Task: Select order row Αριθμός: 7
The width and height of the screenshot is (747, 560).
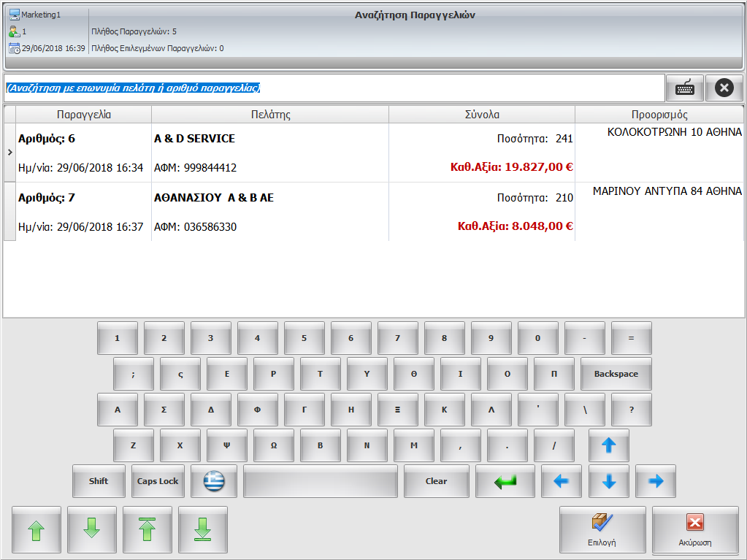Action: coord(374,212)
